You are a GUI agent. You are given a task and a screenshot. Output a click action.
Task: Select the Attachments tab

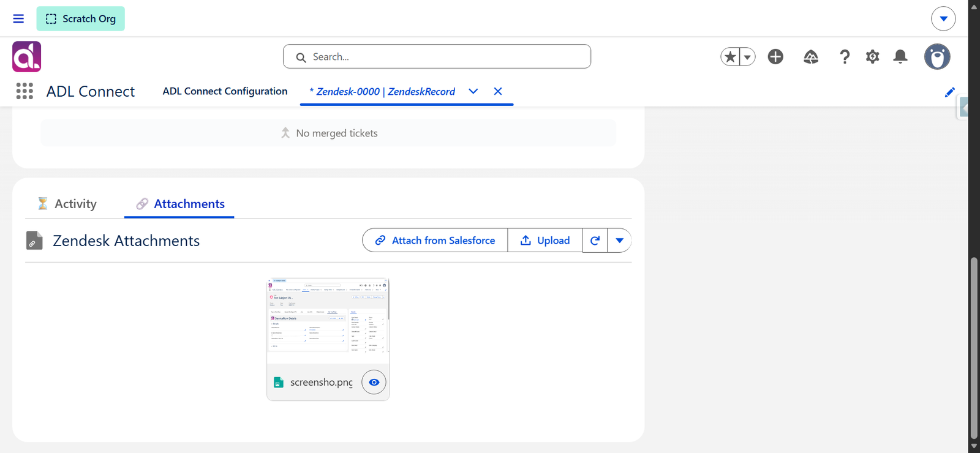179,204
